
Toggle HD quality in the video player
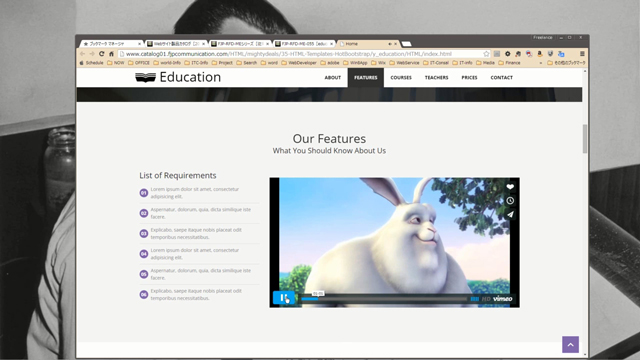point(486,299)
